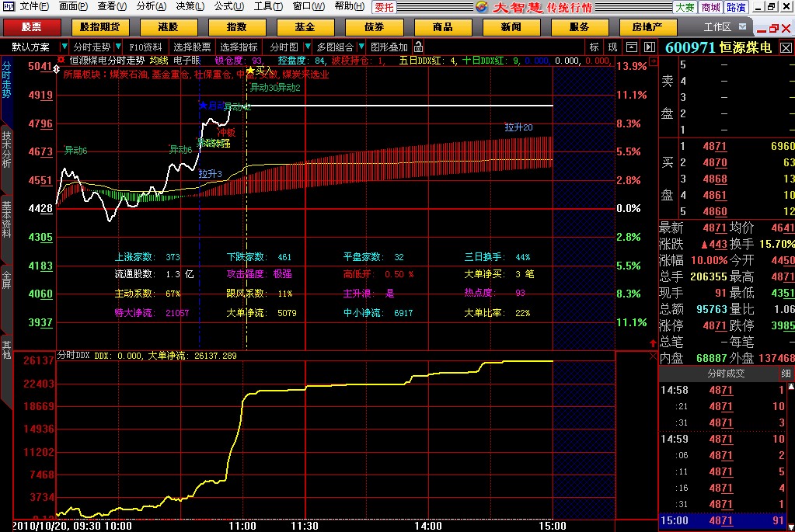Click the 现 icon button
This screenshot has height=532, width=795.
coord(612,47)
